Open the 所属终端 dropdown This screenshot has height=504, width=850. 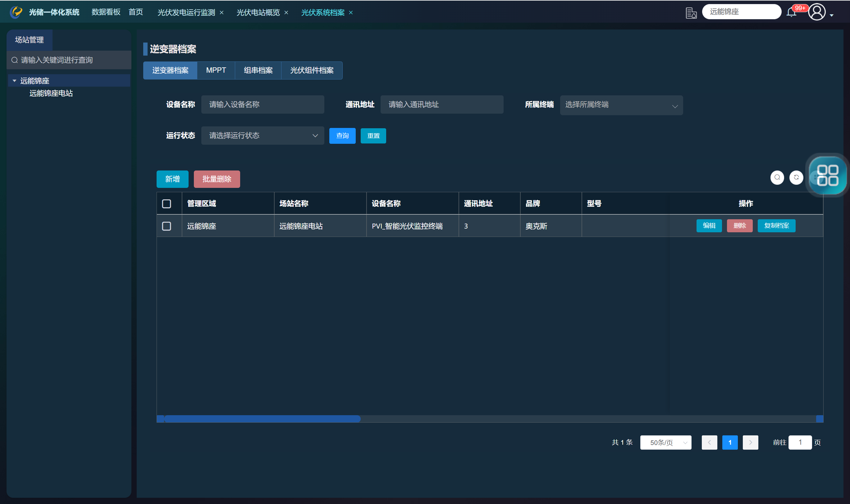click(x=621, y=105)
